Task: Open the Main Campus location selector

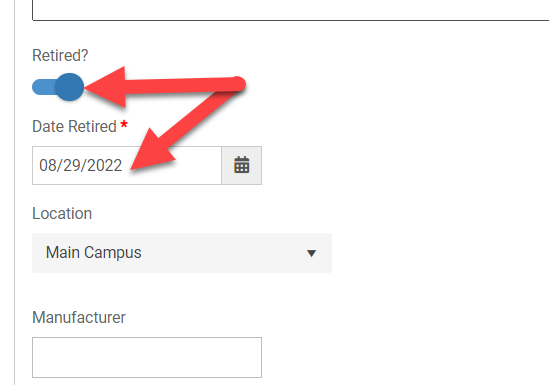Action: click(x=182, y=253)
